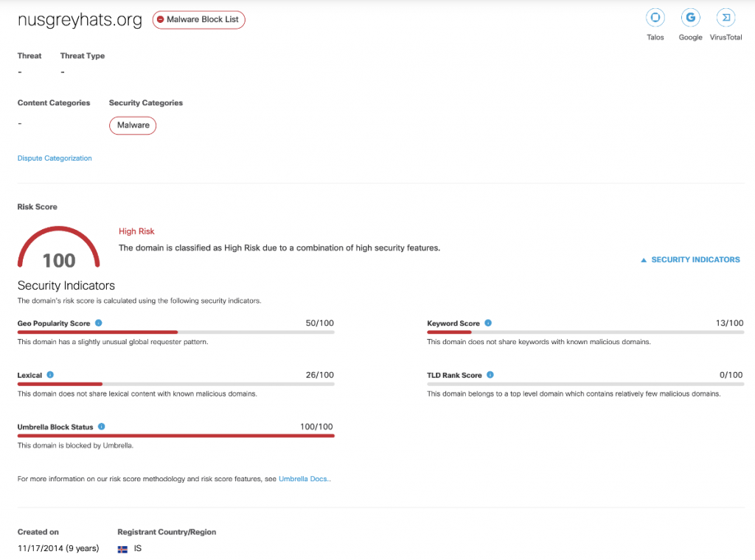755x560 pixels.
Task: Click the Malware Block List badge
Action: coord(198,20)
